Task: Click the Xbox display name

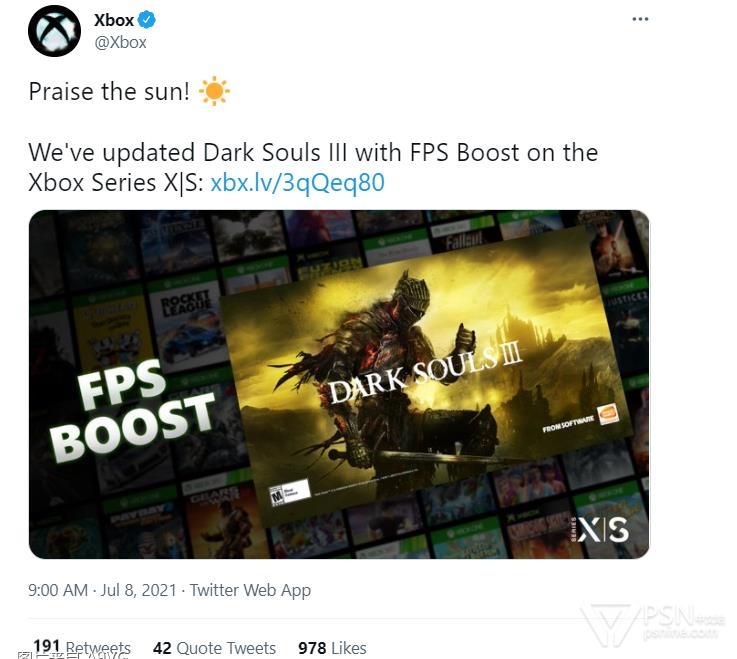Action: pos(114,20)
